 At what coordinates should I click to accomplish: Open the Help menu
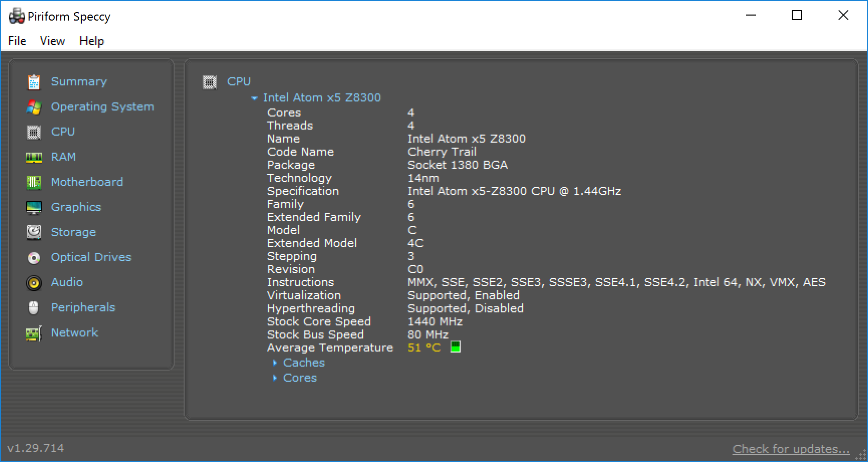[x=91, y=41]
